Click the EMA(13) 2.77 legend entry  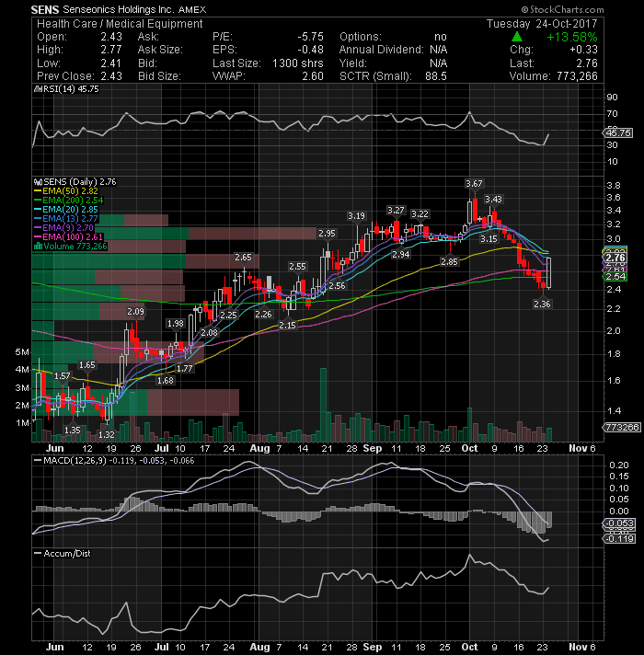pyautogui.click(x=70, y=219)
